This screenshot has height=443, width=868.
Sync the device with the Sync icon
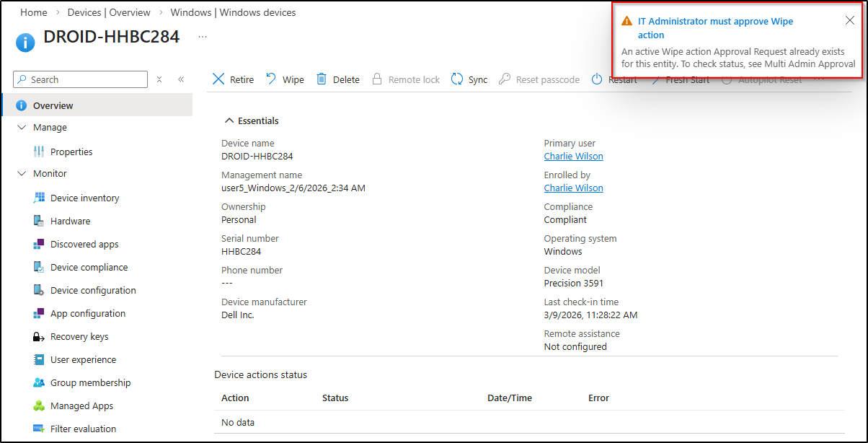click(x=469, y=79)
